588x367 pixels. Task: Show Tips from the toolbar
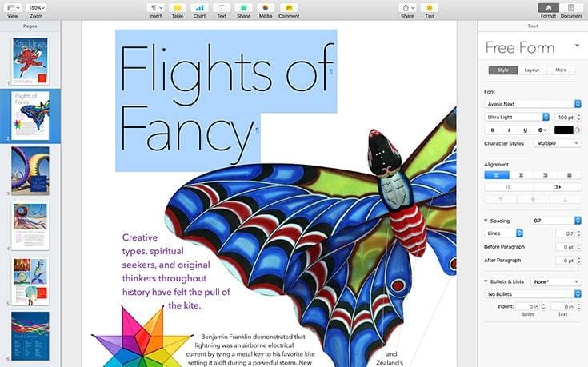point(430,8)
